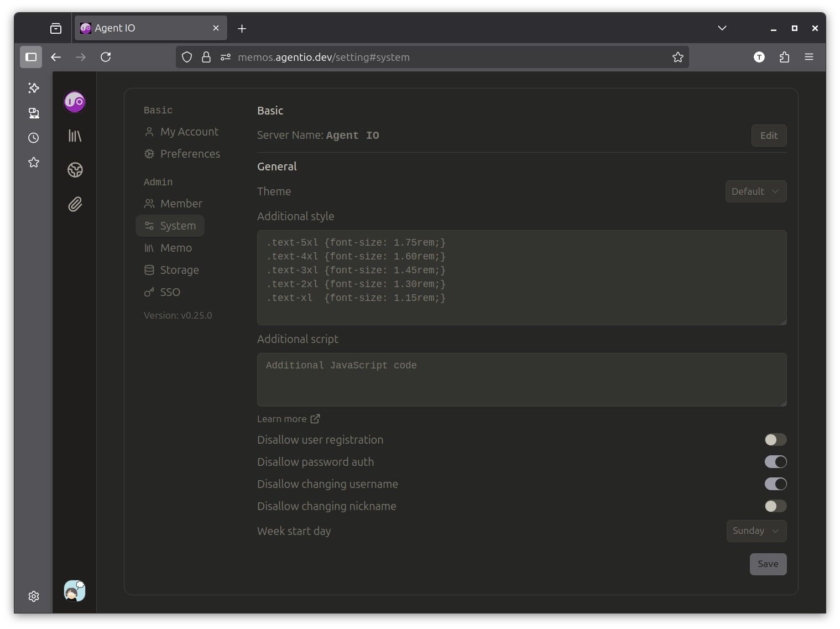Open Preferences settings
The width and height of the screenshot is (840, 629).
coord(182,154)
